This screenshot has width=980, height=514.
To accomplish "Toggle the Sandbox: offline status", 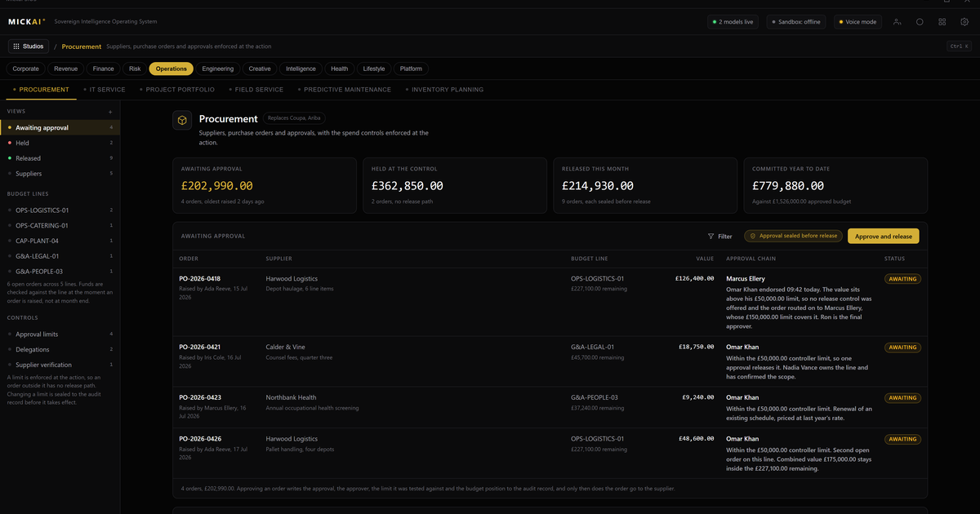I will point(796,22).
